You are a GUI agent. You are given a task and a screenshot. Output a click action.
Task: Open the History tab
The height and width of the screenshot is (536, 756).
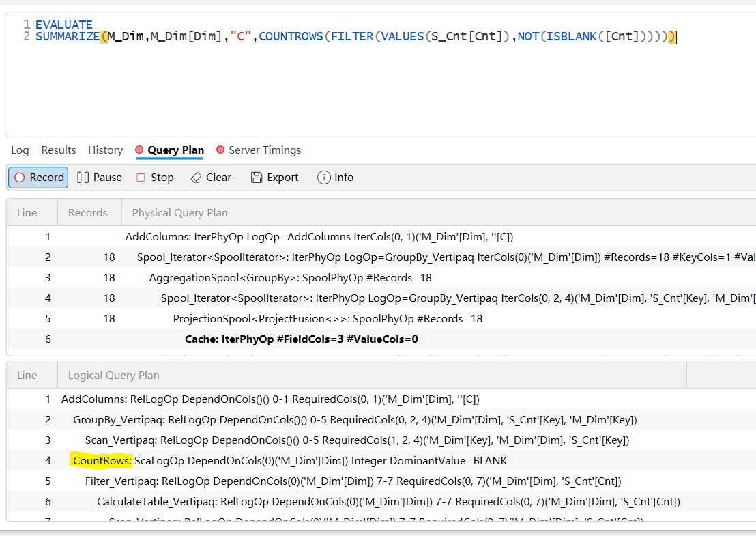(105, 150)
